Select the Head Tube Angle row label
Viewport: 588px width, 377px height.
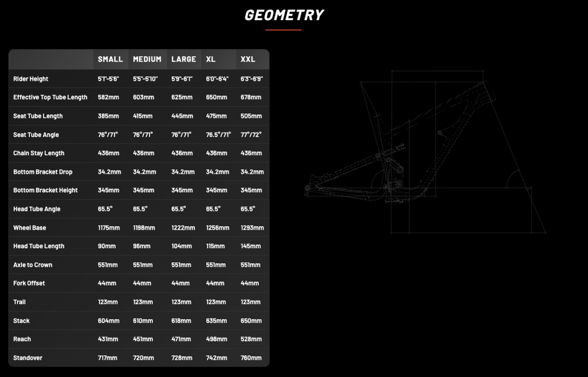37,209
